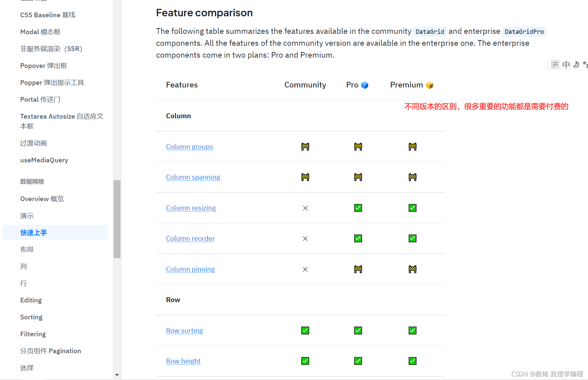This screenshot has width=588, height=380.
Task: Open 演示 sidebar item
Action: point(27,216)
